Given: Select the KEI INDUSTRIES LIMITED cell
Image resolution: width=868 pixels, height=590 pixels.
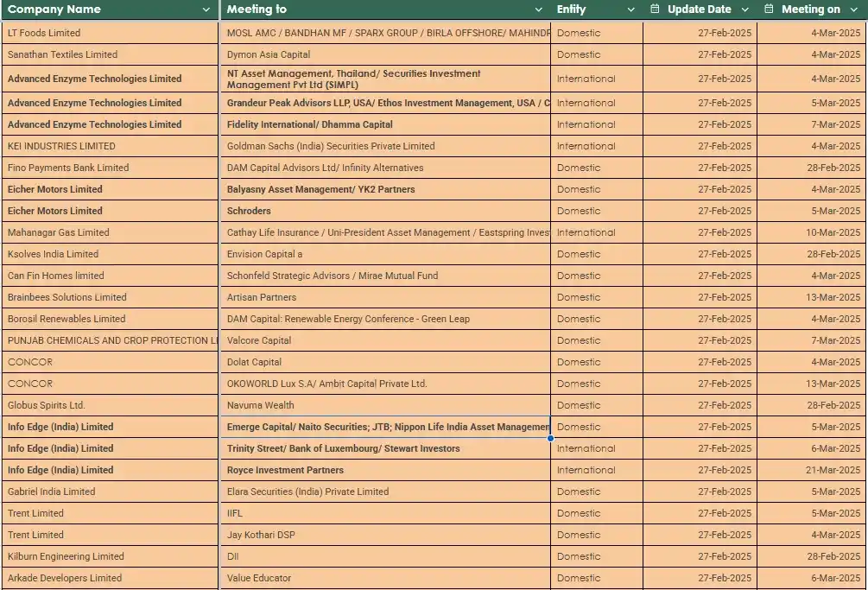Looking at the screenshot, I should click(x=110, y=146).
